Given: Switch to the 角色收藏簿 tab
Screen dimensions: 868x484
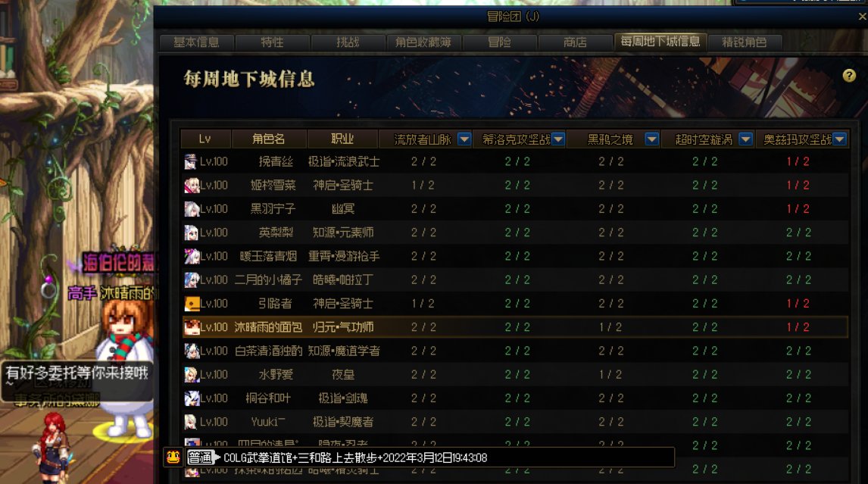Looking at the screenshot, I should click(423, 42).
